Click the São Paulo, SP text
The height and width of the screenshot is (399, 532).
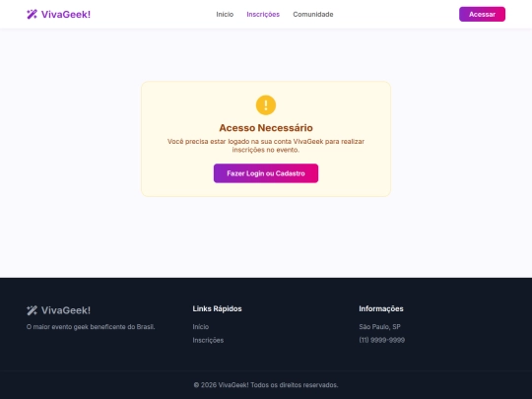click(x=379, y=327)
